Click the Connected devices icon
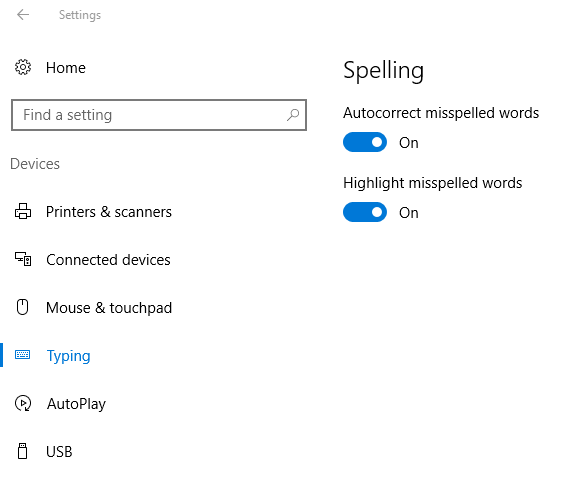The image size is (571, 484). 23,259
